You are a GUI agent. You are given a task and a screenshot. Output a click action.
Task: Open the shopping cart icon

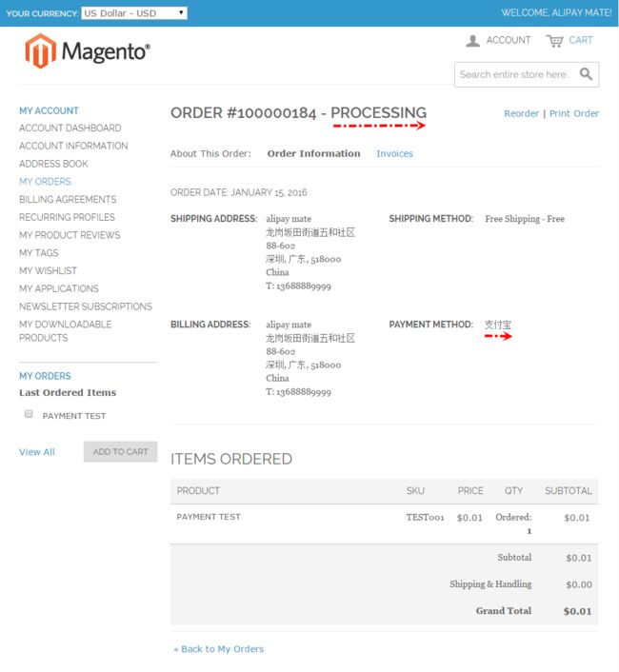point(554,41)
